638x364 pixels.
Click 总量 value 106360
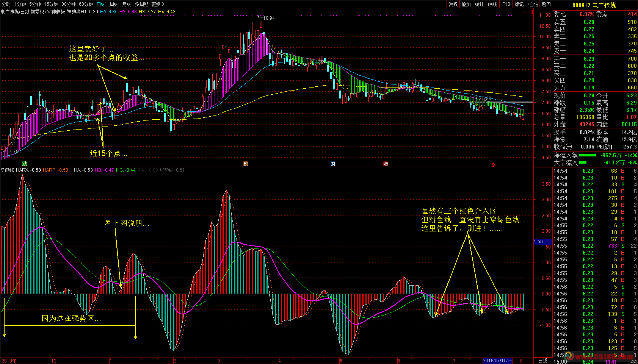coord(585,117)
